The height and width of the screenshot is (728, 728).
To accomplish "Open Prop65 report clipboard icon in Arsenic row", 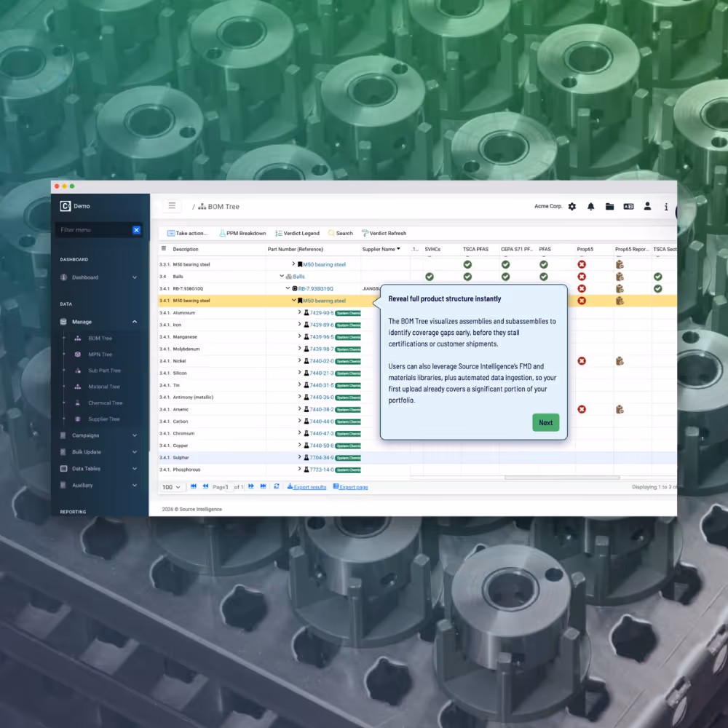I will pos(620,409).
